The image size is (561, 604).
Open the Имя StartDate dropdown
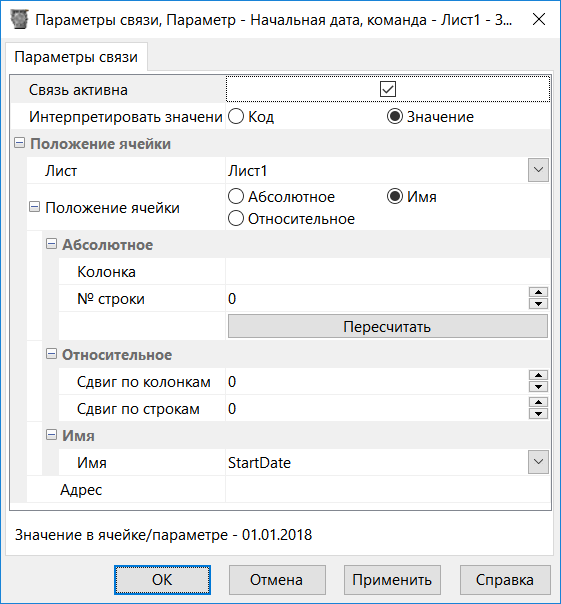pos(538,462)
